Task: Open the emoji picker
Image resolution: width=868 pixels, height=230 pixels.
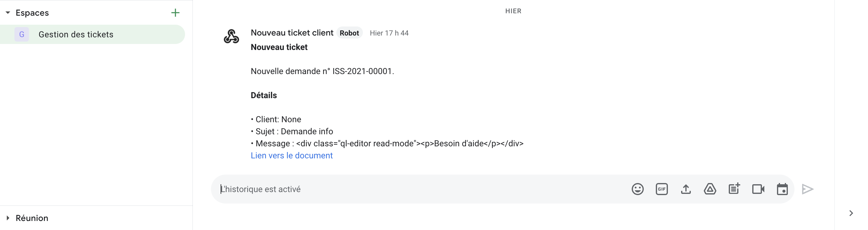Action: coord(637,189)
